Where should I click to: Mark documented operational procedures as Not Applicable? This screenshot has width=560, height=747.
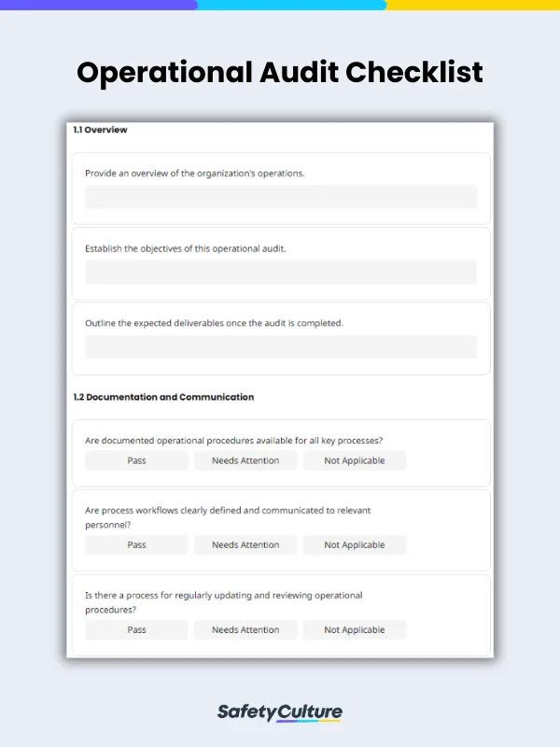pyautogui.click(x=355, y=460)
